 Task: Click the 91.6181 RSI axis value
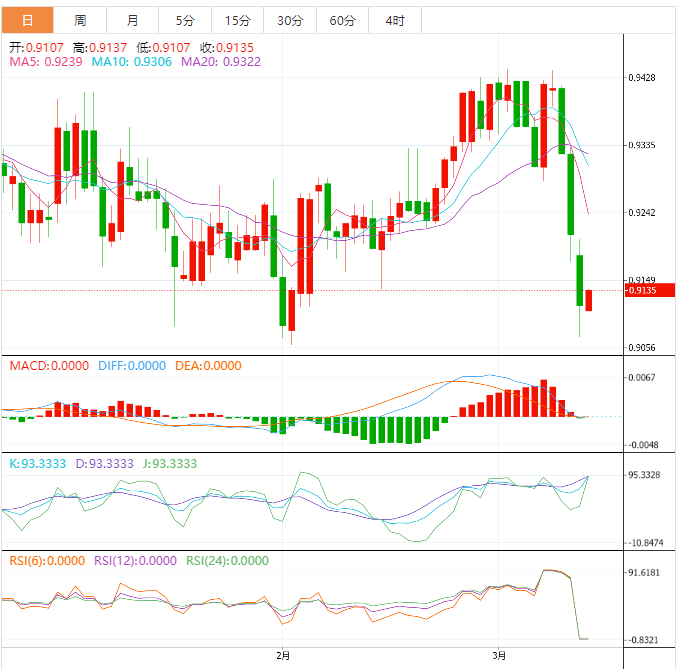644,572
